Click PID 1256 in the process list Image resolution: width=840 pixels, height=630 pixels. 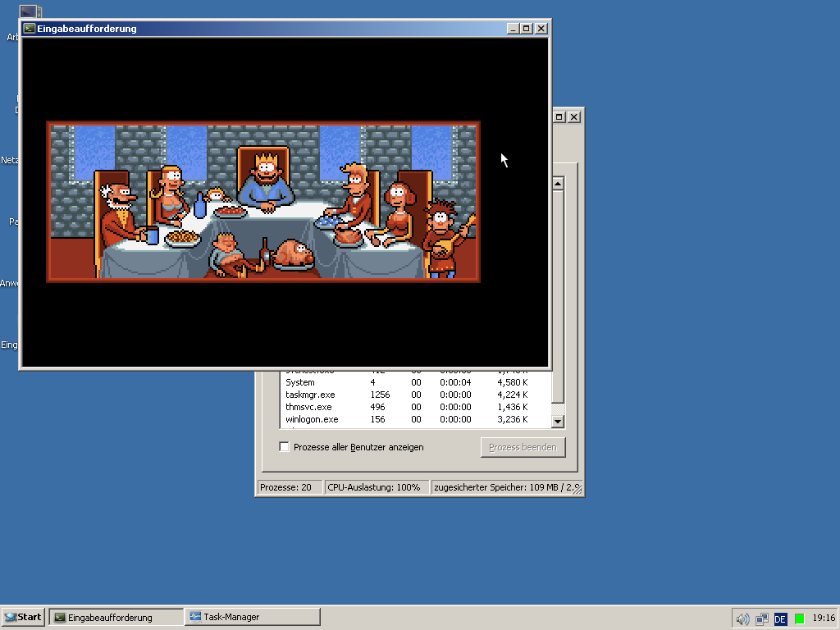(380, 395)
